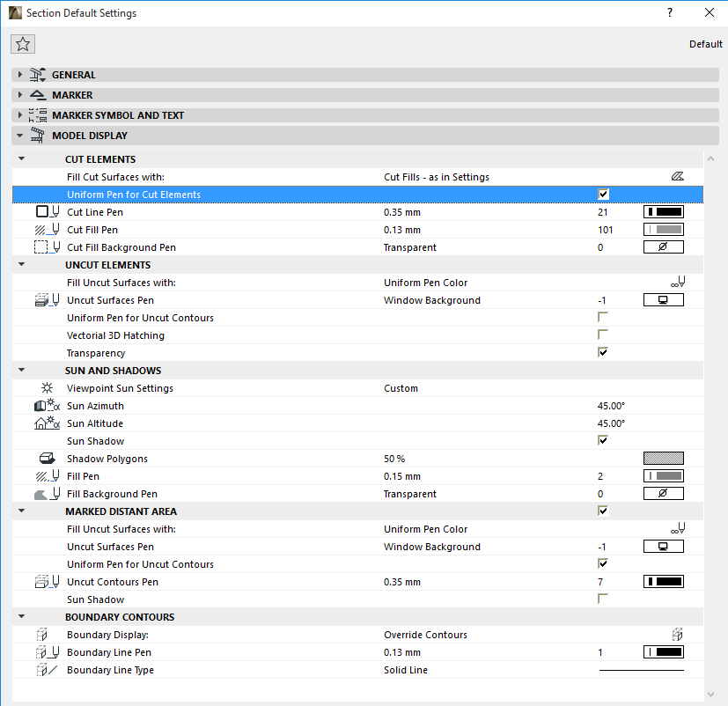This screenshot has height=706, width=728.
Task: Click the Sun Altitude 45.00° value
Action: coord(611,423)
